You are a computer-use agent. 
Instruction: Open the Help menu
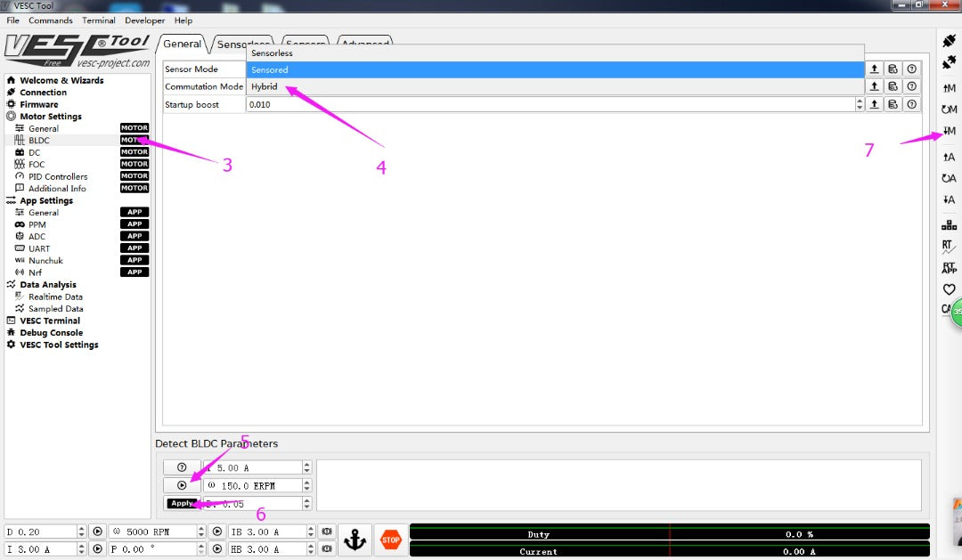click(x=183, y=20)
